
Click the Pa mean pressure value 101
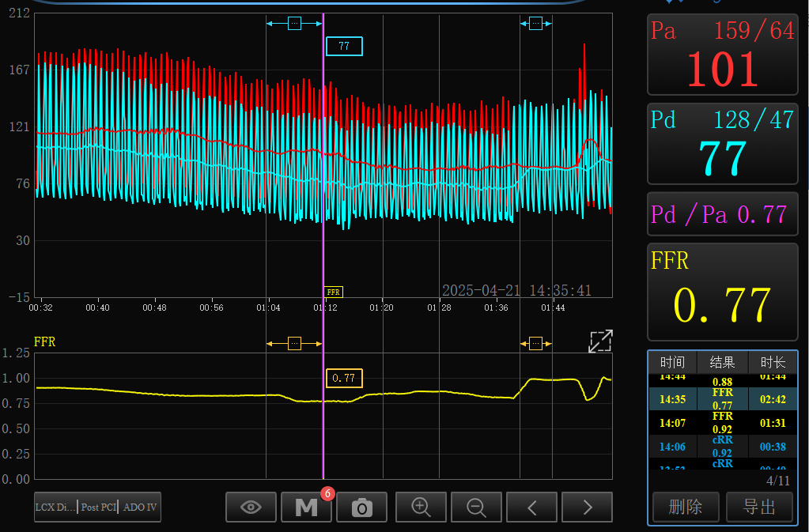(x=722, y=70)
